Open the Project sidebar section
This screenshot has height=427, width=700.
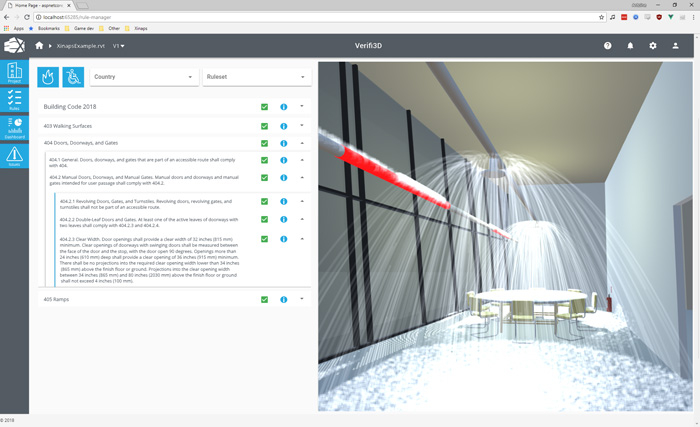coord(14,73)
